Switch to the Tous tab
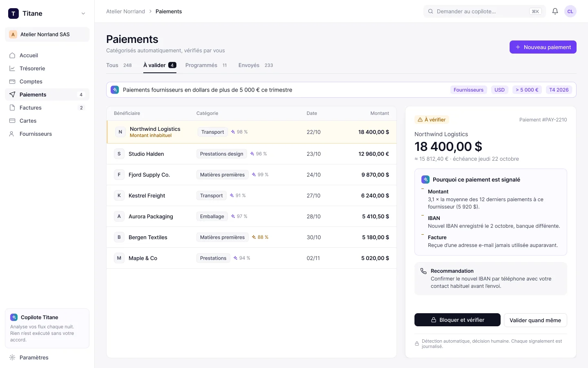This screenshot has height=368, width=588. [x=119, y=65]
